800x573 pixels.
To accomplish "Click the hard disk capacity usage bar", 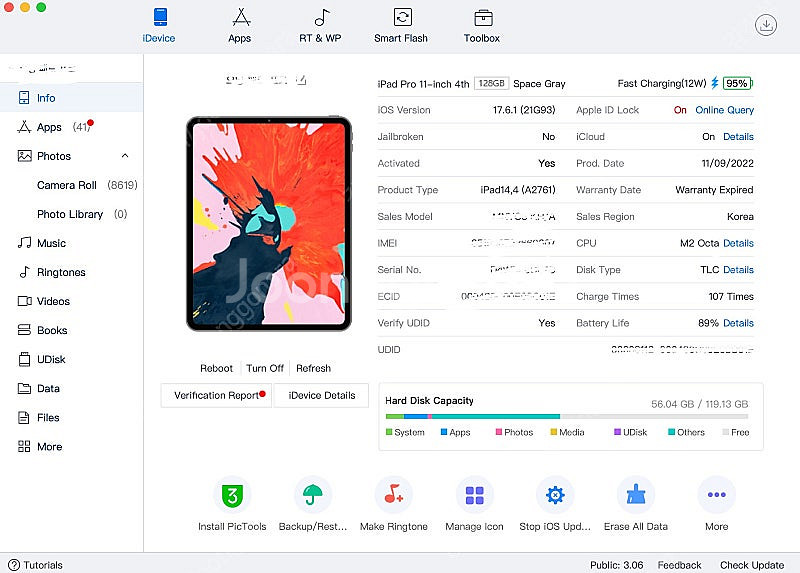I will tap(567, 416).
